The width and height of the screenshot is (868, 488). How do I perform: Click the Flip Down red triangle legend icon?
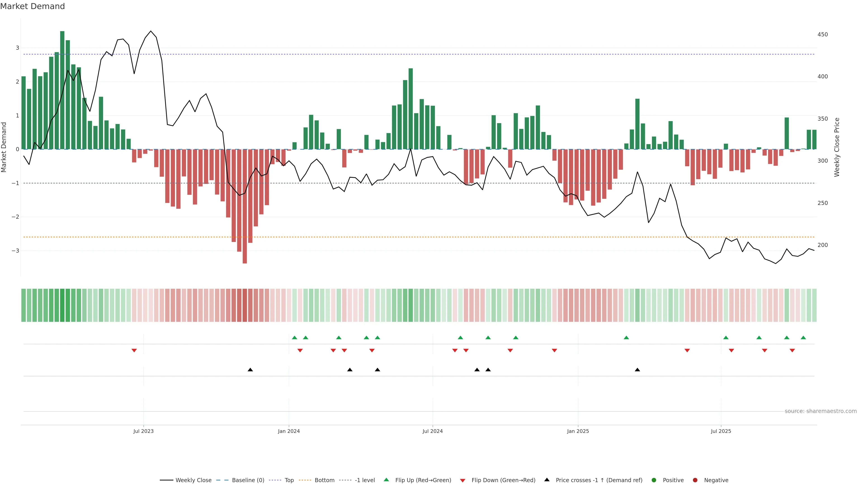(x=463, y=480)
